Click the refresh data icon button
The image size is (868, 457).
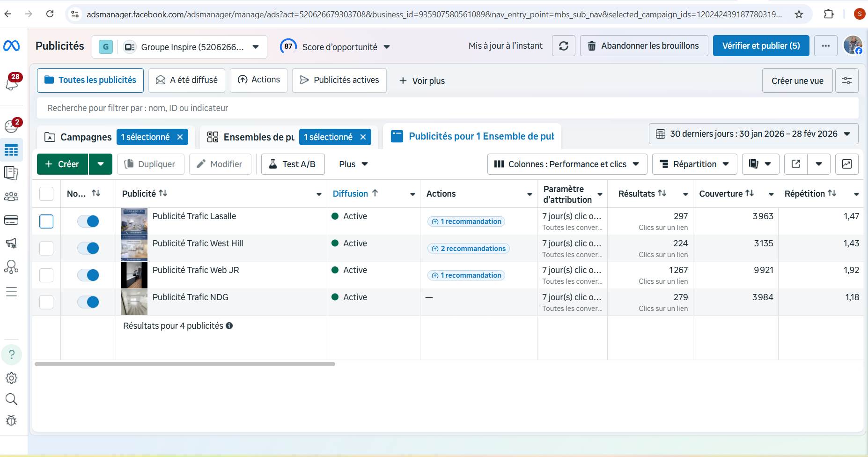(563, 46)
